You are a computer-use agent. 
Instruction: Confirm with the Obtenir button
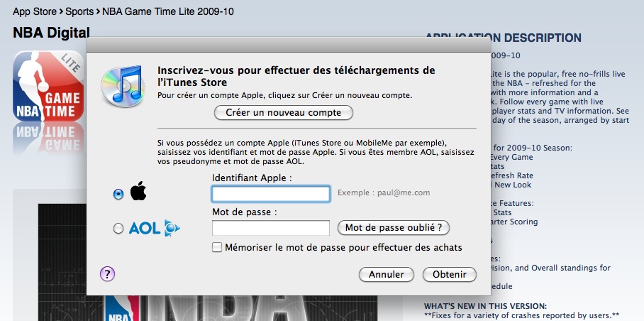(450, 275)
